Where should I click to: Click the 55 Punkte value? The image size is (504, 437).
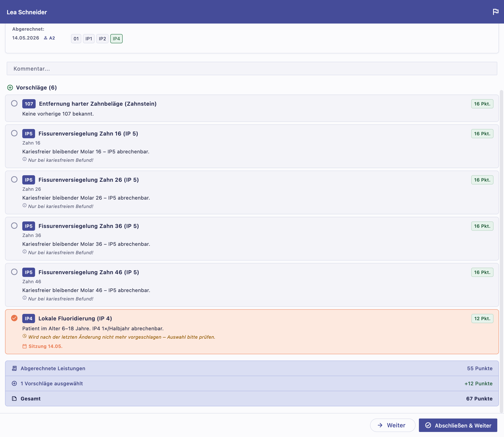coord(480,369)
